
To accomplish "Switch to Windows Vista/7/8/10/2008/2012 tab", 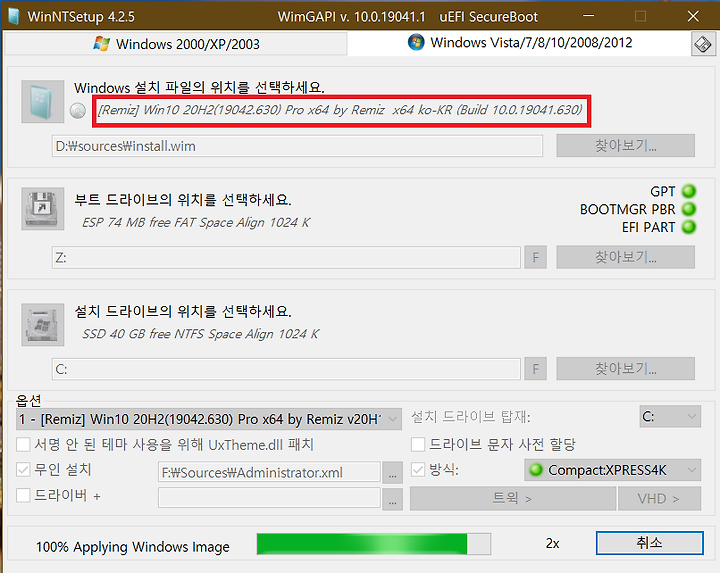I will [519, 43].
